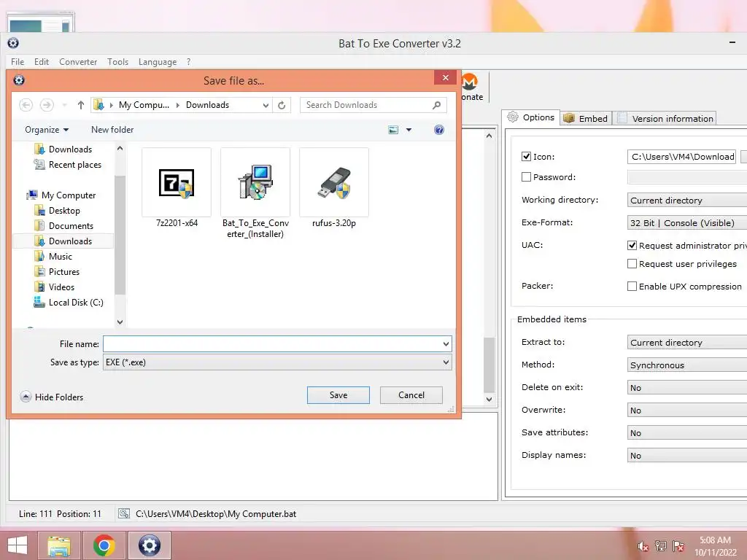Close the Save file as dialog
Screen dimensions: 747x560
[446, 77]
